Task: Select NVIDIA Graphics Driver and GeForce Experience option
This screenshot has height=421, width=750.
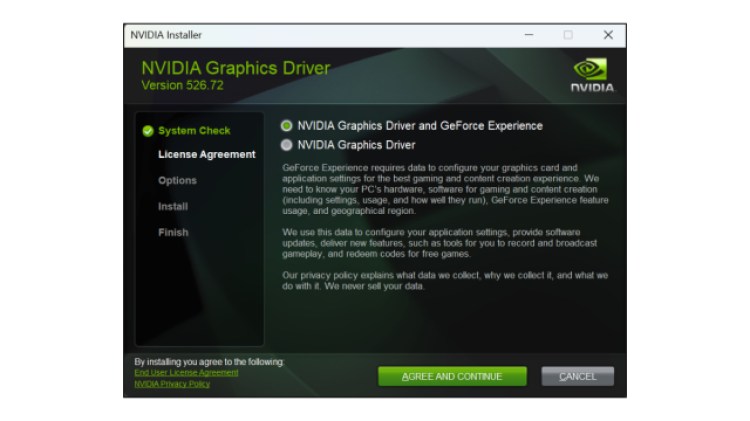Action: pos(287,126)
